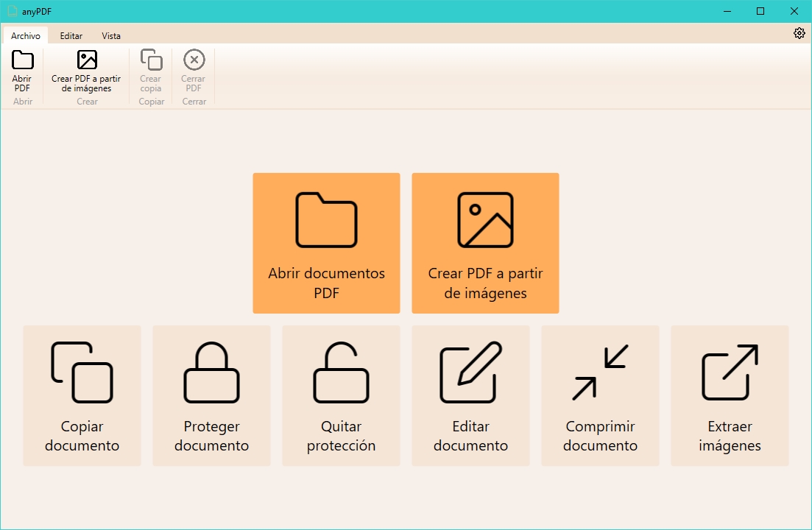Screen dimensions: 812x530
Task: Open the Abrir documentos PDF orange tile
Action: pos(326,243)
